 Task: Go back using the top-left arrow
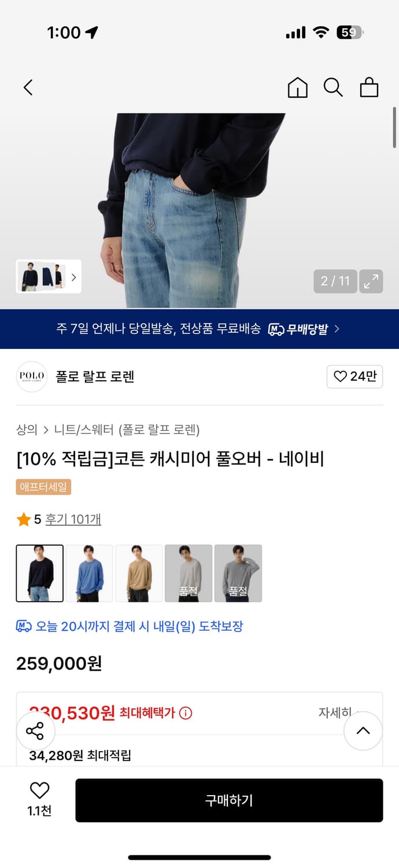coord(28,87)
